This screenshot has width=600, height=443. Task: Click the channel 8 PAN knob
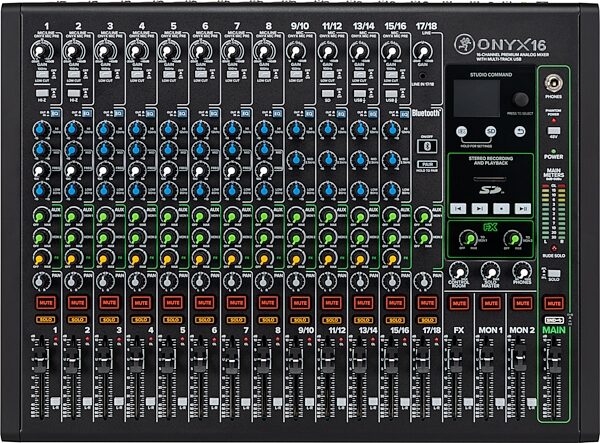(264, 281)
